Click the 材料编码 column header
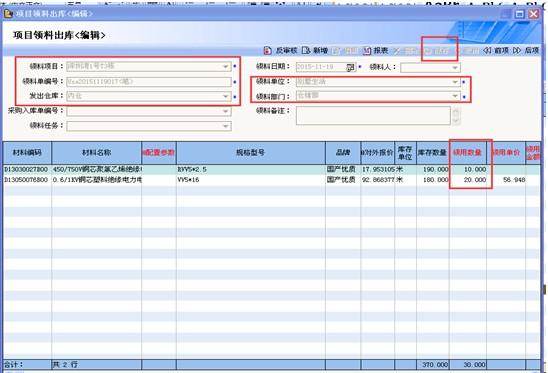Image resolution: width=548 pixels, height=373 pixels. pos(27,153)
